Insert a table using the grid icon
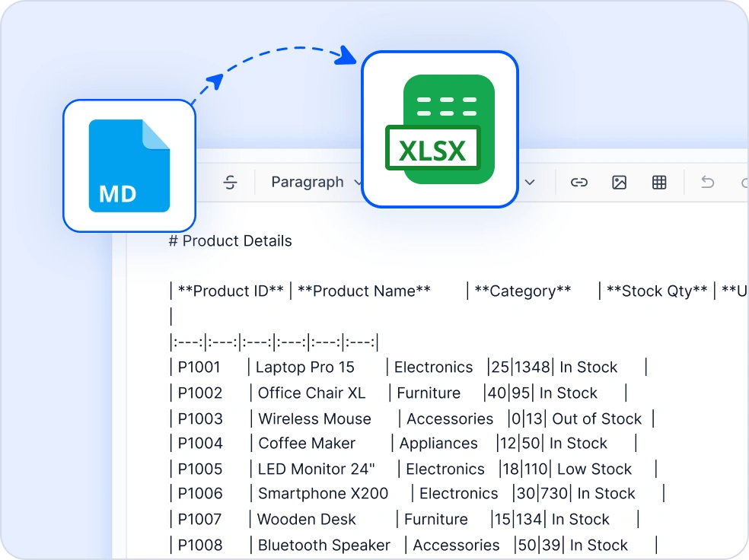The image size is (749, 560). point(659,183)
